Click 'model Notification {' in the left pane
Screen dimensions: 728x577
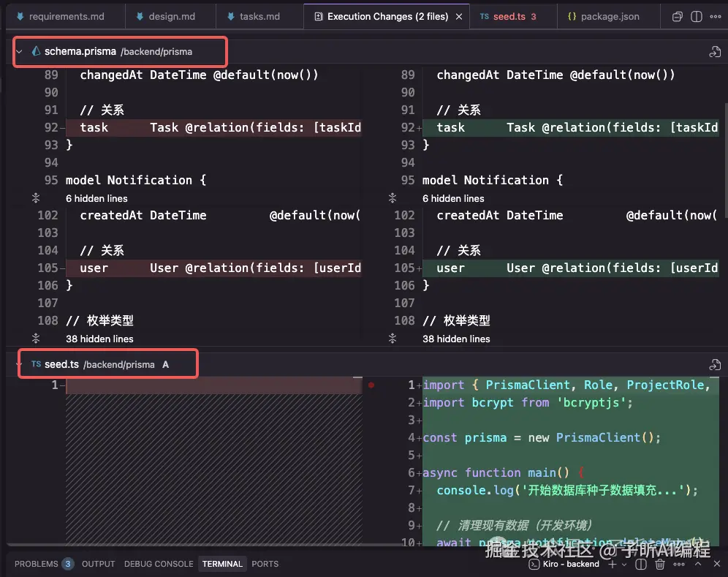pyautogui.click(x=135, y=180)
